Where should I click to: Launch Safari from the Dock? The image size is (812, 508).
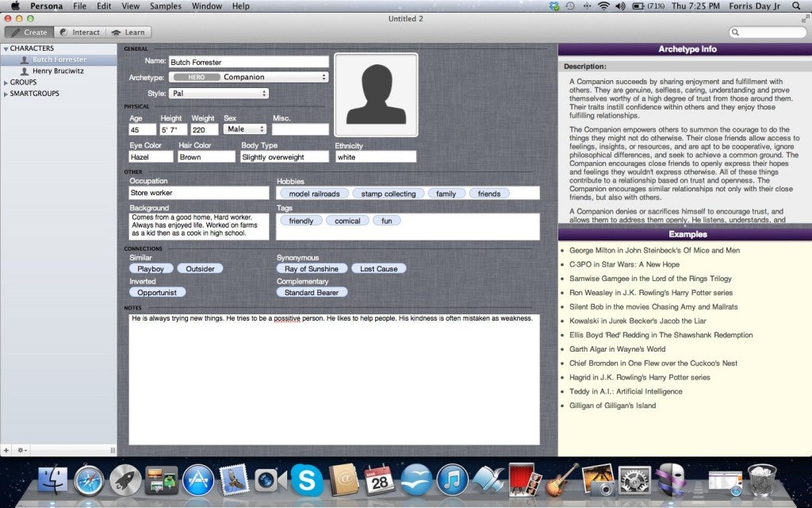coord(89,480)
